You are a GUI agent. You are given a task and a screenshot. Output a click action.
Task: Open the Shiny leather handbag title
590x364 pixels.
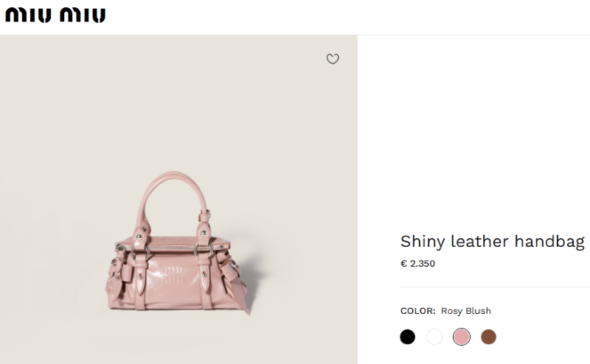(493, 242)
